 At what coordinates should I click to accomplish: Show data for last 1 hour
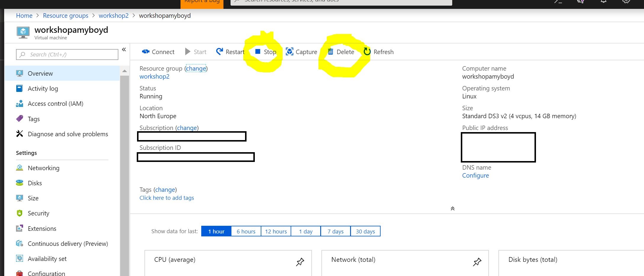216,231
